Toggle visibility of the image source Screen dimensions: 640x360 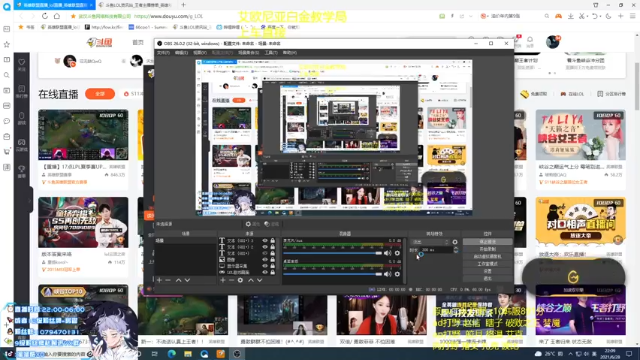265,260
